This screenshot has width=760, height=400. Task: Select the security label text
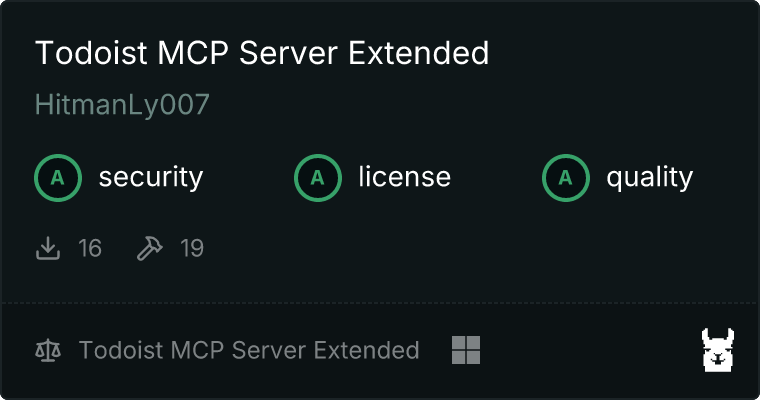coord(151,177)
